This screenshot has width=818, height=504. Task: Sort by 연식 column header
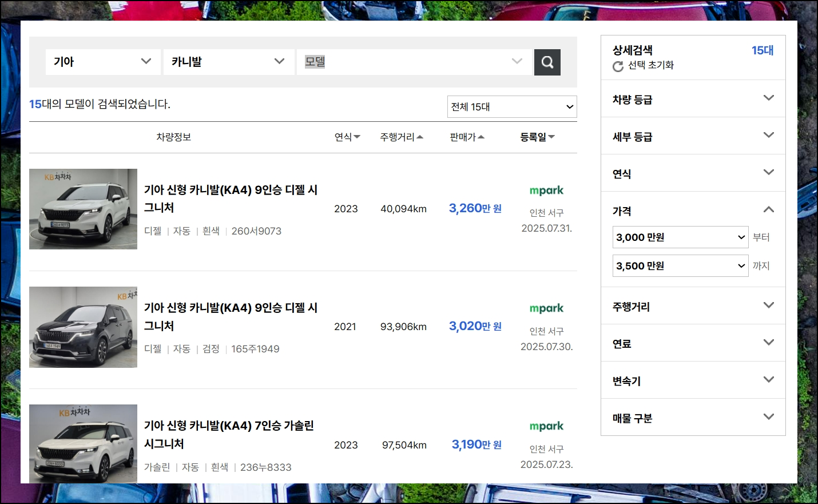[347, 137]
